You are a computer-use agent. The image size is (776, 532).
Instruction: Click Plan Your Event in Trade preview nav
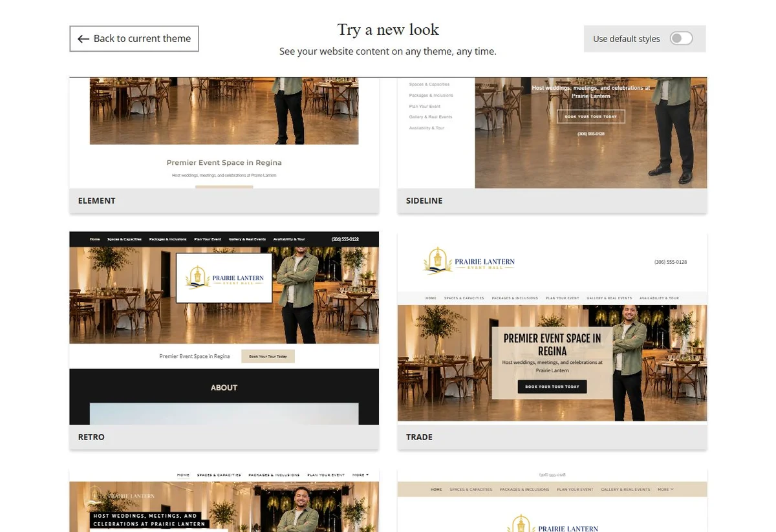tap(562, 298)
